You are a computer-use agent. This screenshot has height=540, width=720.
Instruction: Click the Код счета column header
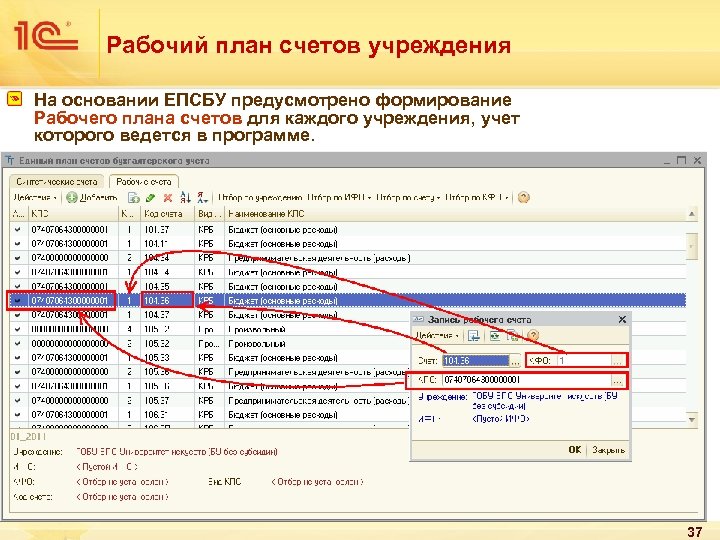(167, 214)
